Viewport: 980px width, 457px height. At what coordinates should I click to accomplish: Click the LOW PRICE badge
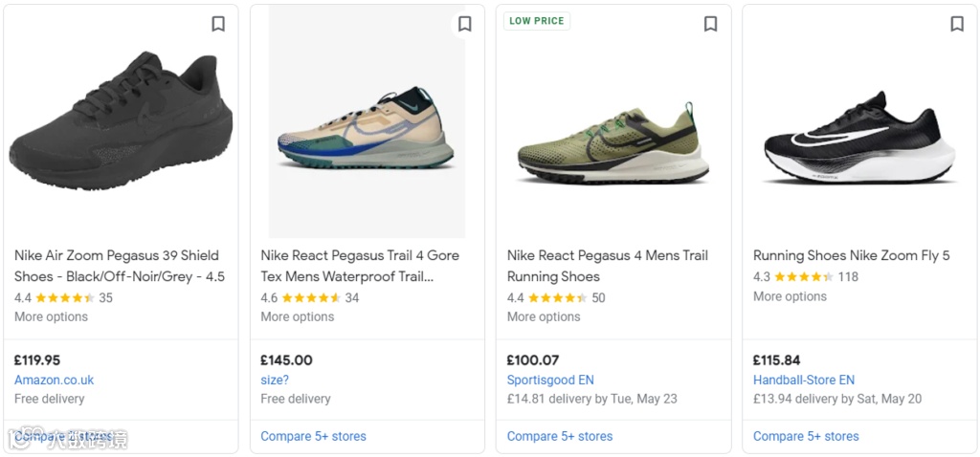[x=537, y=21]
